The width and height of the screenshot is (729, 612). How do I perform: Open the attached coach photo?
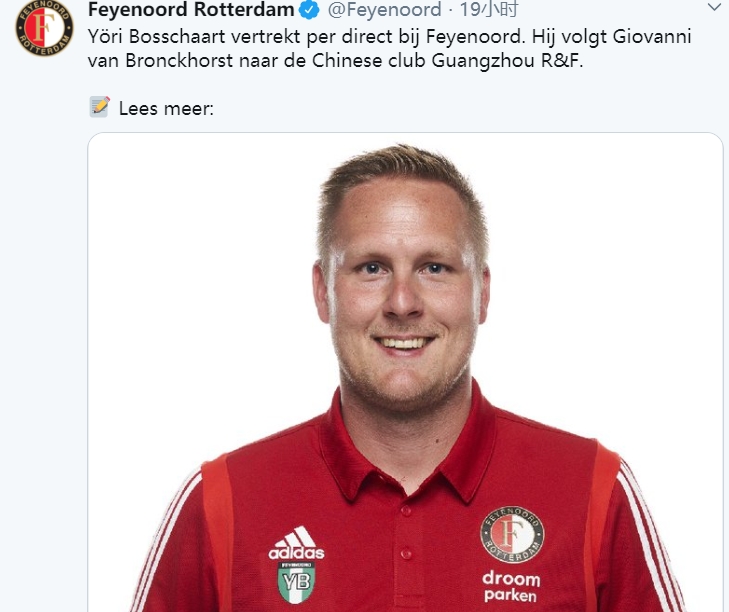tap(405, 372)
